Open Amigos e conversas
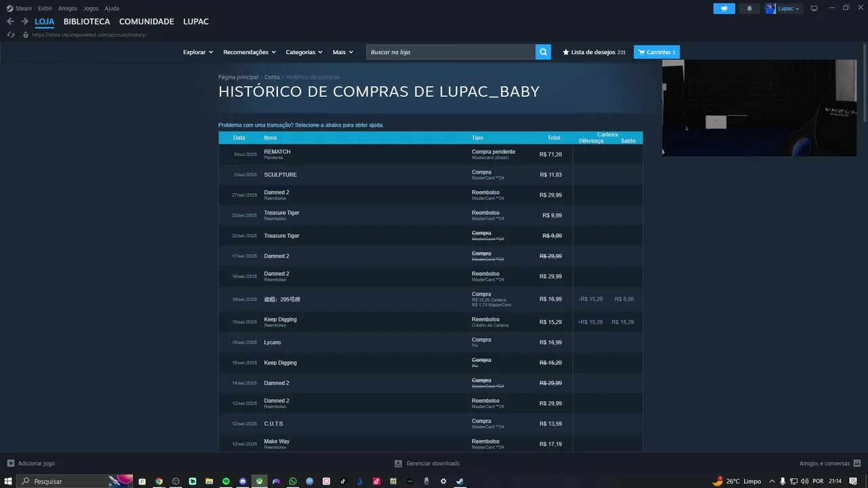 (x=829, y=464)
